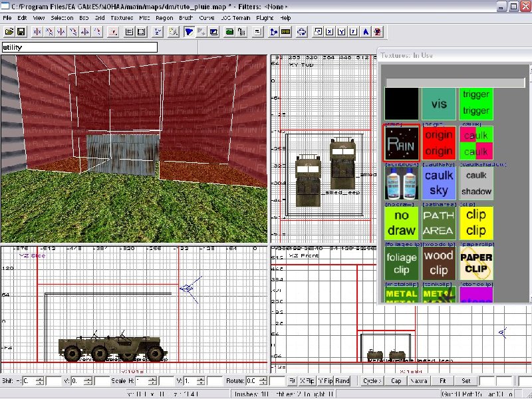532x399 pixels.
Task: Select the Paper Clip texture thumbnail
Action: 476,263
